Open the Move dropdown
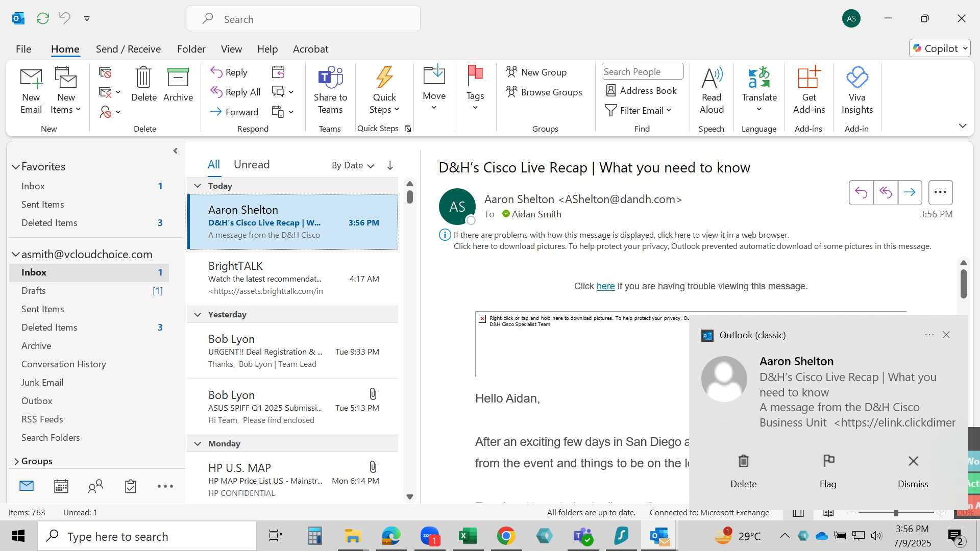 pos(434,88)
